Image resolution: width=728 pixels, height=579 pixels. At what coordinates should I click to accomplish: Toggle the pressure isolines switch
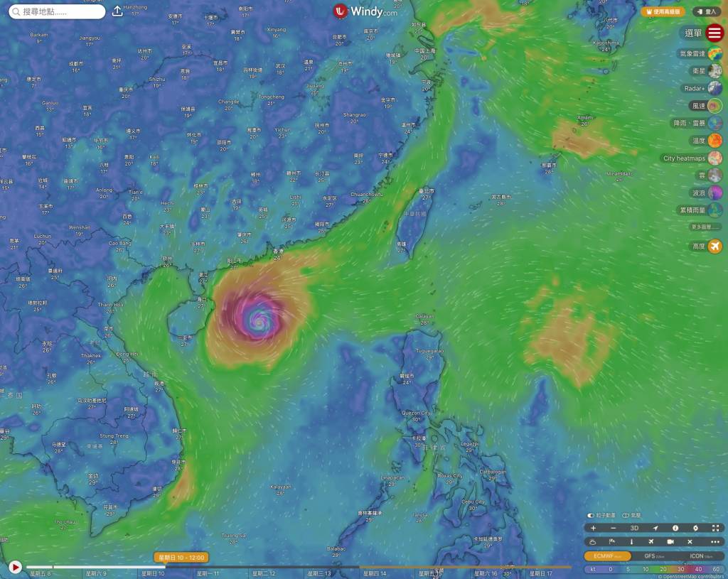[x=626, y=516]
